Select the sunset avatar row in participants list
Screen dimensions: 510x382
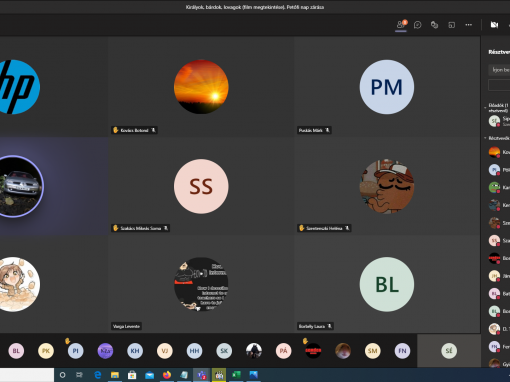[499, 152]
